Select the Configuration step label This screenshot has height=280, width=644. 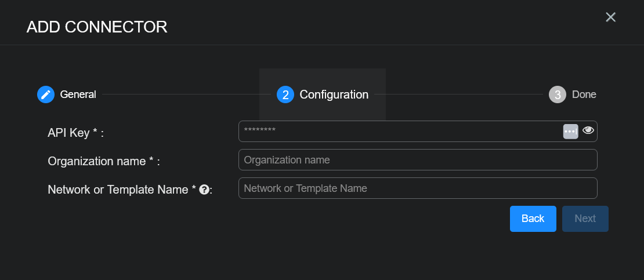(334, 94)
